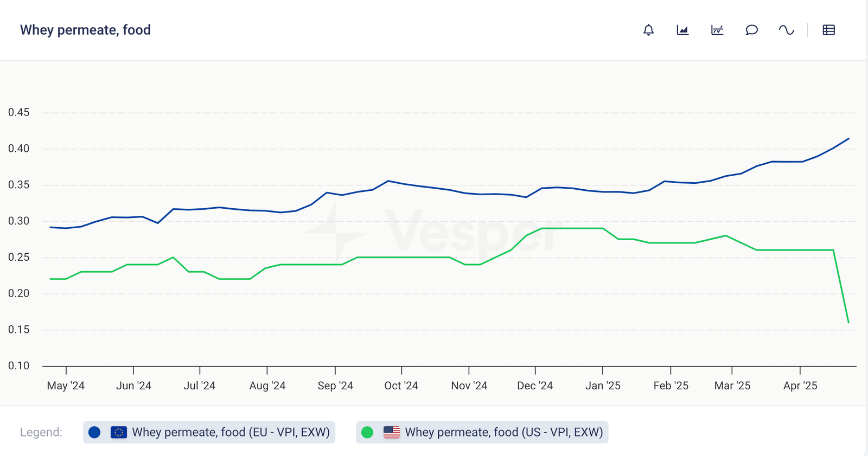The image size is (868, 456).
Task: Switch to the area chart view icon
Action: pos(682,30)
